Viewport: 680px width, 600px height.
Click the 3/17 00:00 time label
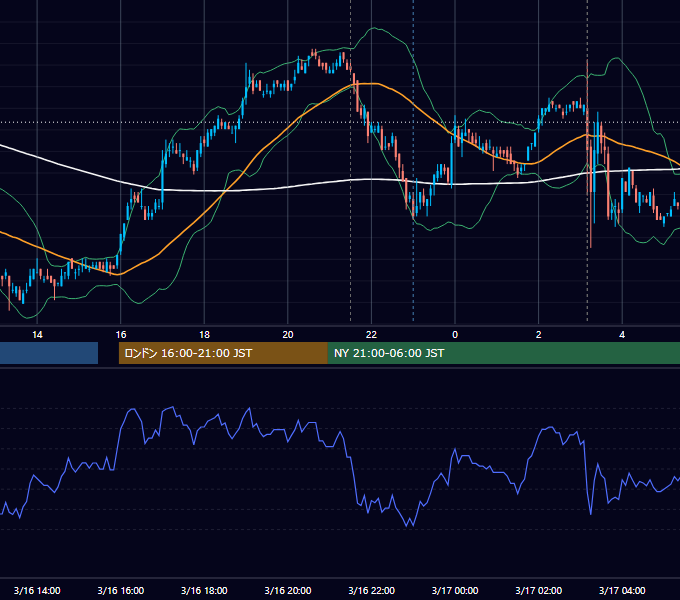(455, 590)
